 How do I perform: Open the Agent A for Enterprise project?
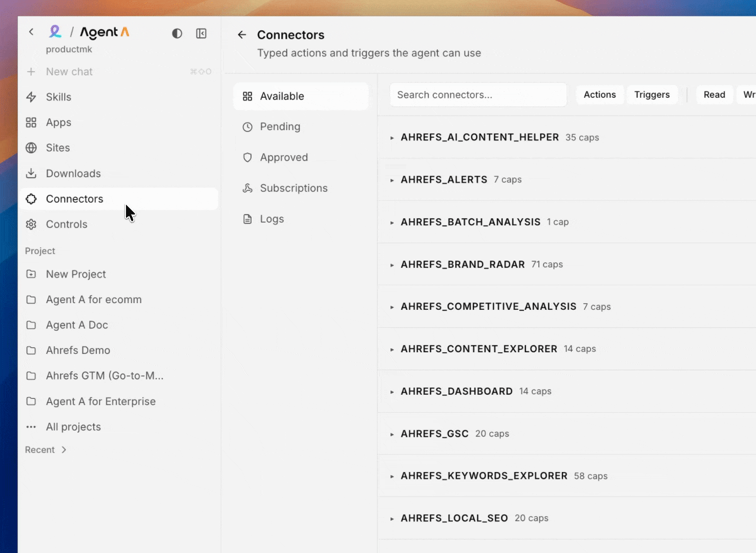118,401
